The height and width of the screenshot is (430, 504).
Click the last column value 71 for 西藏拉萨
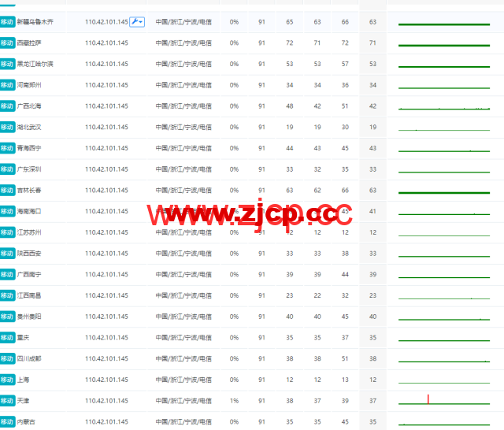[372, 43]
